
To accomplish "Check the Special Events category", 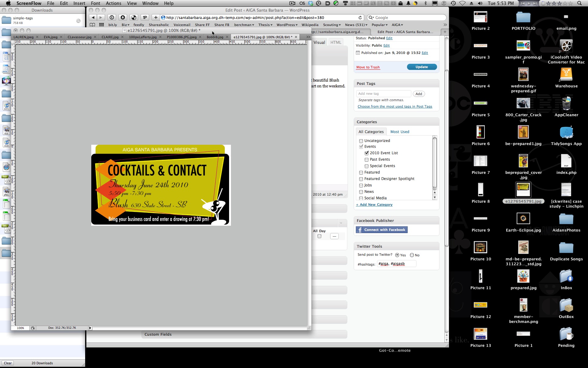I will pos(367,166).
